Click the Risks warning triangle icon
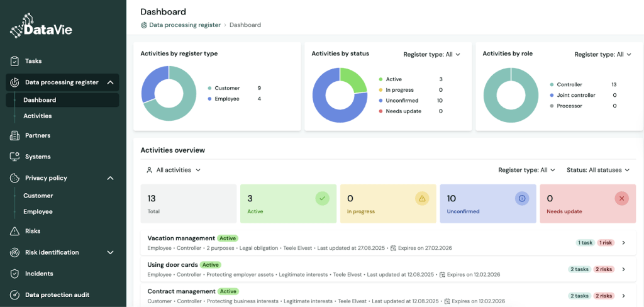This screenshot has width=644, height=307. (15, 231)
